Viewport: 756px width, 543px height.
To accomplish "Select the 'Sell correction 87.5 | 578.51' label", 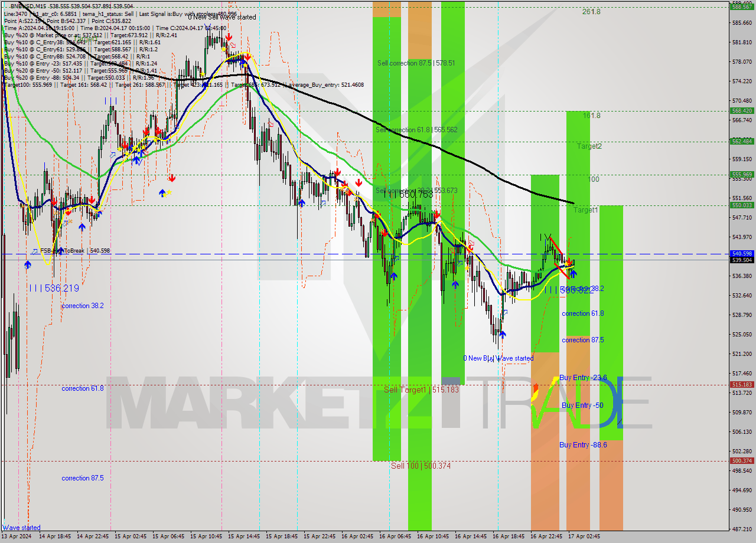I will pyautogui.click(x=416, y=63).
